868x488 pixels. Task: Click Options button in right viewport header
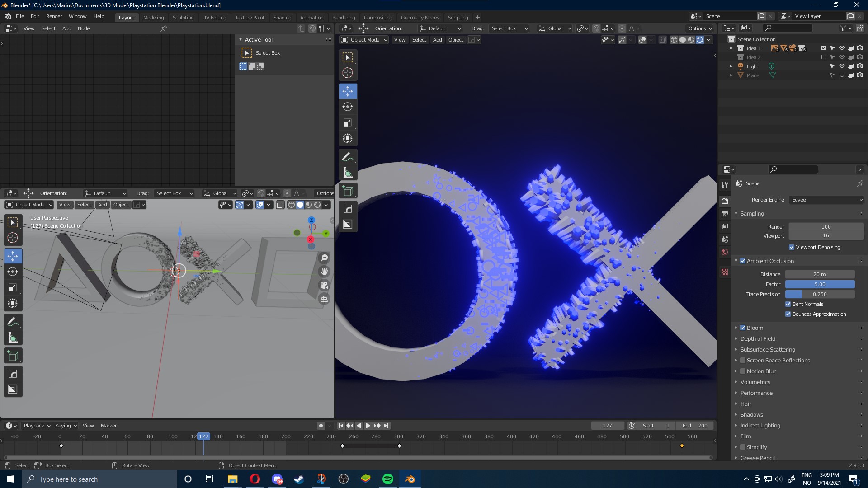coord(700,28)
